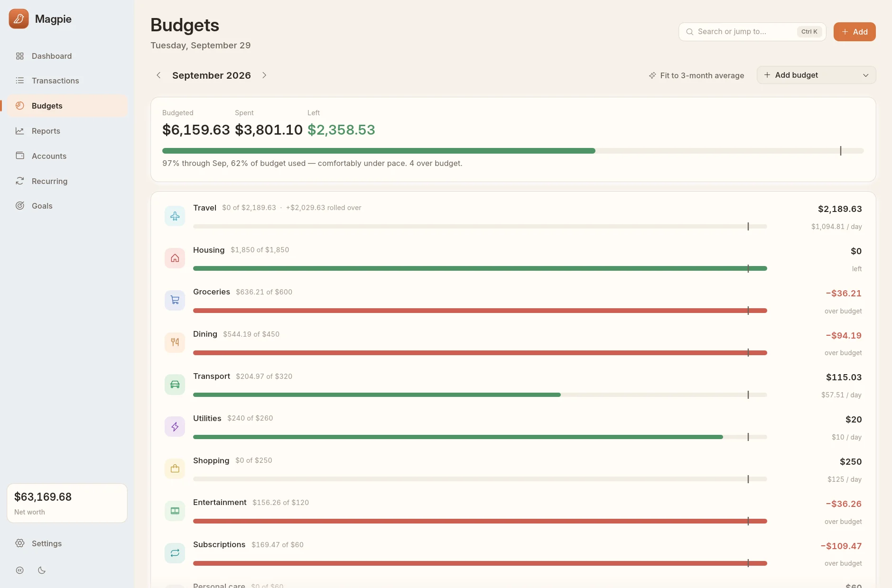Click the Travel airplane category icon
Screen dimensions: 892x588
coord(175,216)
